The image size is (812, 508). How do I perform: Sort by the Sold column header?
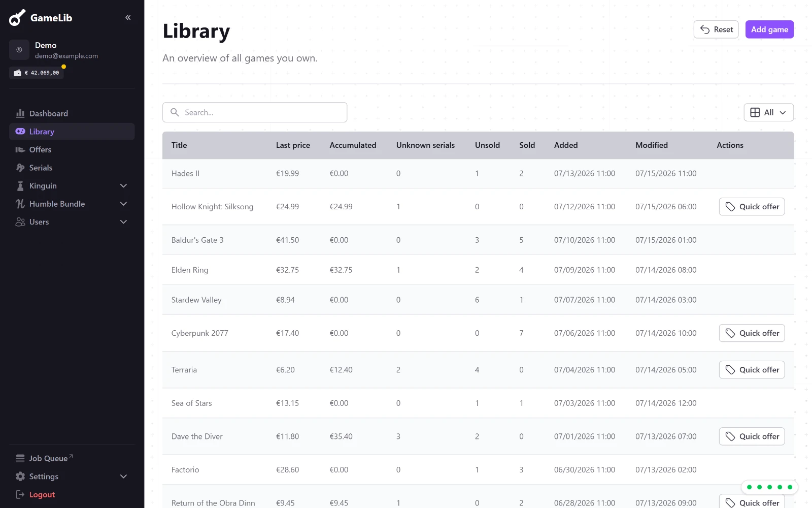click(527, 145)
